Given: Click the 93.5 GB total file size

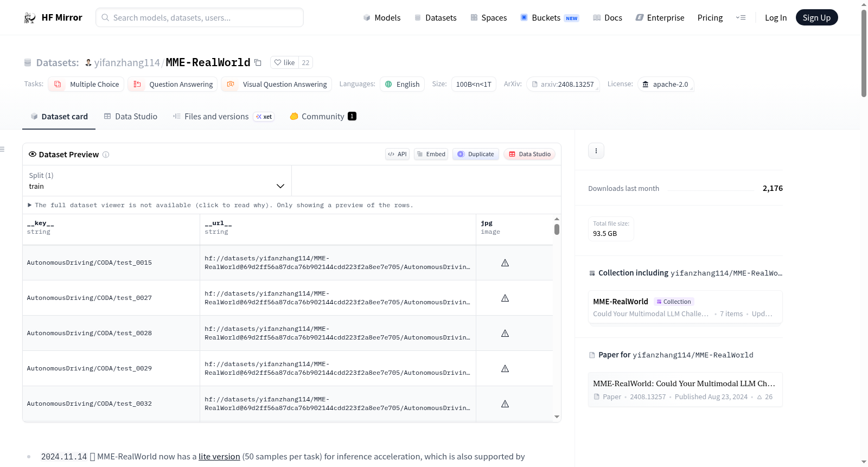Looking at the screenshot, I should point(605,234).
